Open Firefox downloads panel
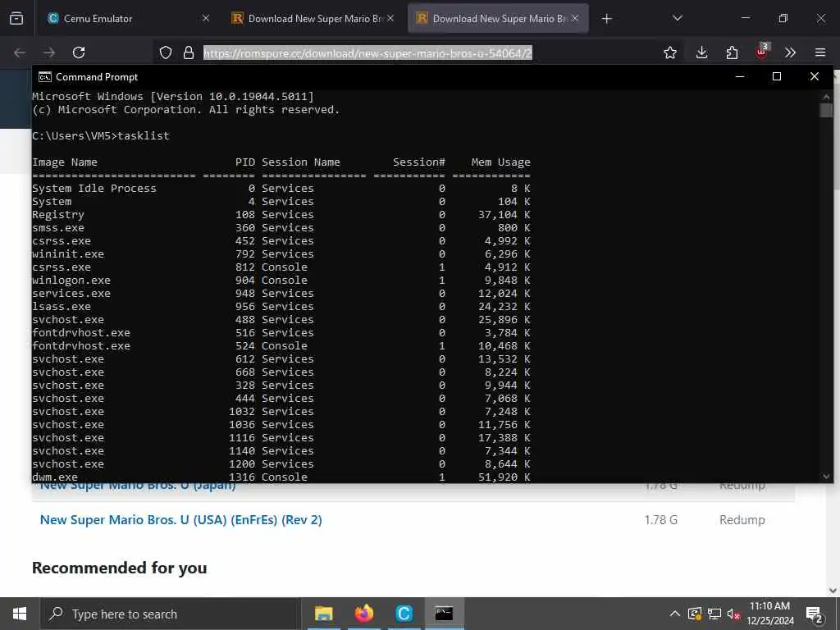 702,52
